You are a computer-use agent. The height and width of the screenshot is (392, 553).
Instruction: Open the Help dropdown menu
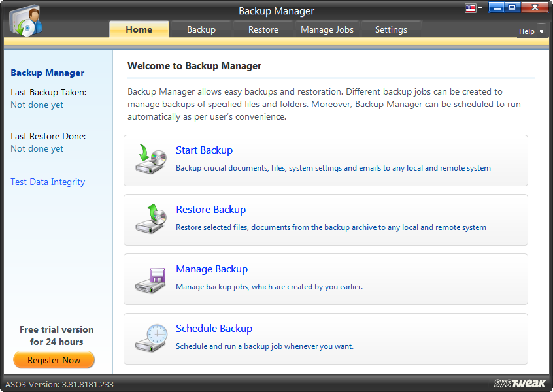526,31
